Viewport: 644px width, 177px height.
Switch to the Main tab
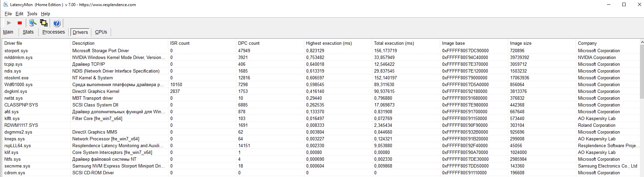[8, 32]
